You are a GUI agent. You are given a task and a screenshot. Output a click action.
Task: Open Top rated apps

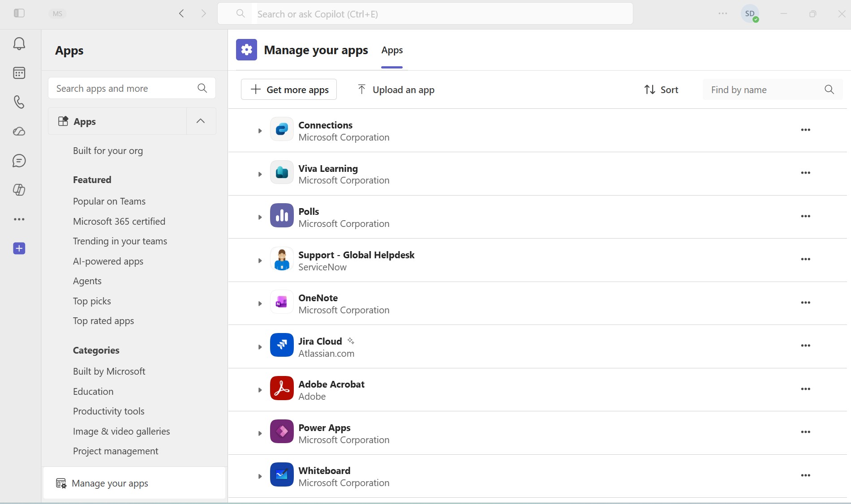coord(103,321)
